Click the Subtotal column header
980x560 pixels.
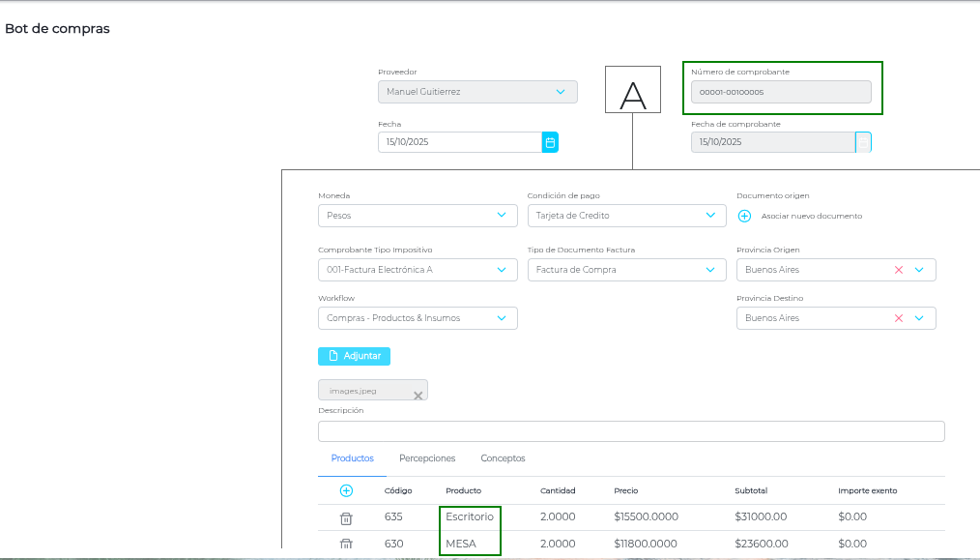pyautogui.click(x=751, y=490)
